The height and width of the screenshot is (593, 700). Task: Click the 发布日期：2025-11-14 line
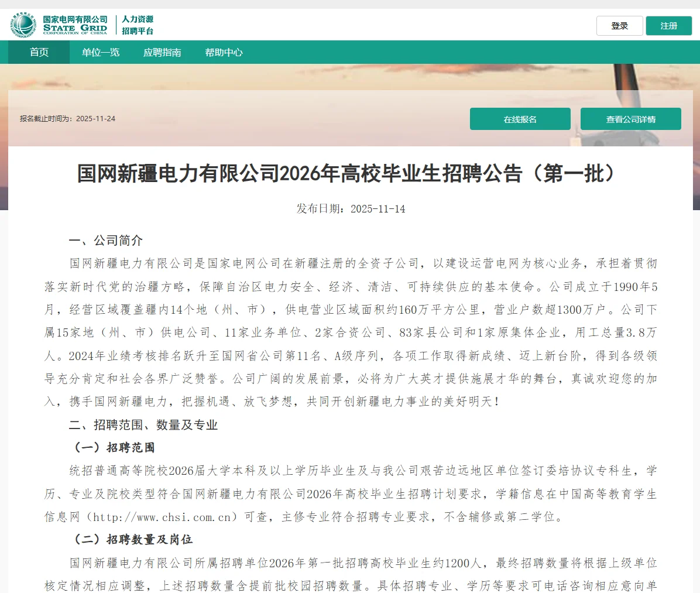351,209
